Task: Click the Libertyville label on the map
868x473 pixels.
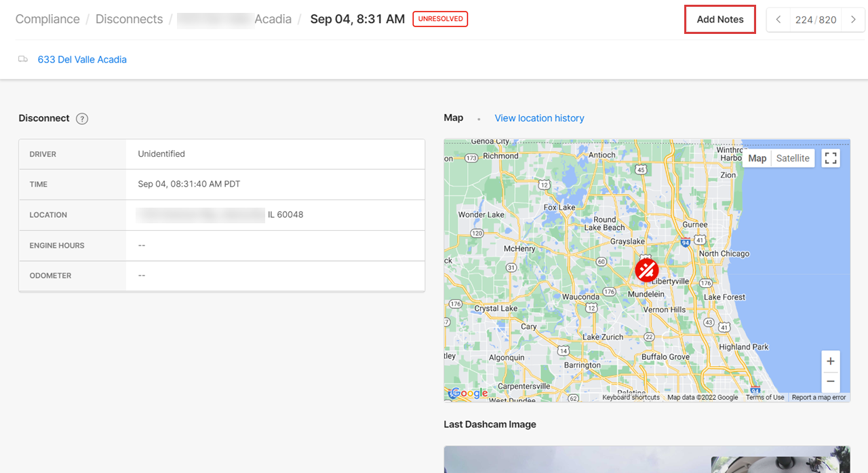Action: (669, 281)
